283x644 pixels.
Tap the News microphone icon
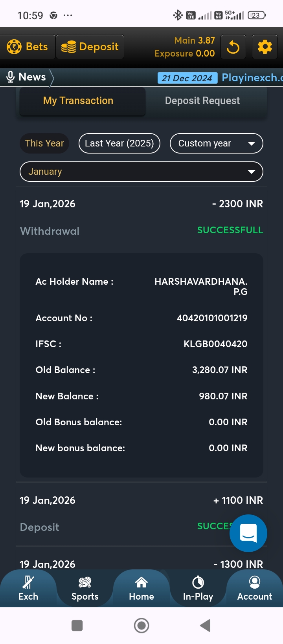(x=11, y=77)
